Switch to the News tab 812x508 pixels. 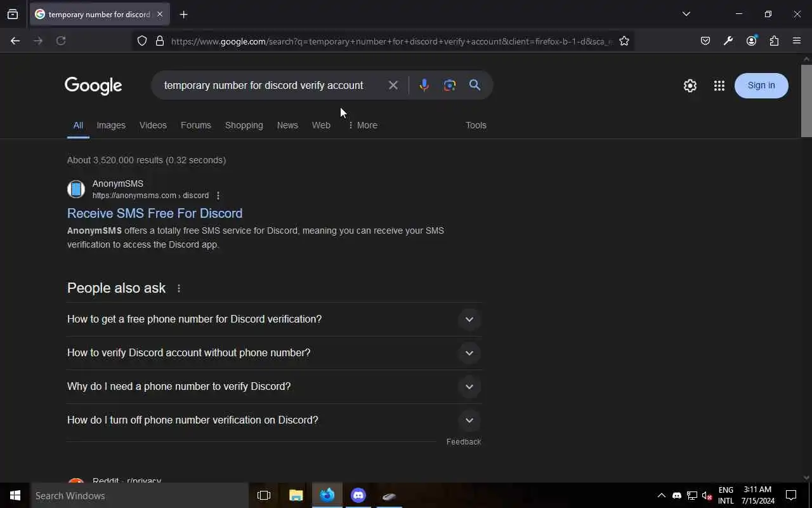[x=287, y=125]
